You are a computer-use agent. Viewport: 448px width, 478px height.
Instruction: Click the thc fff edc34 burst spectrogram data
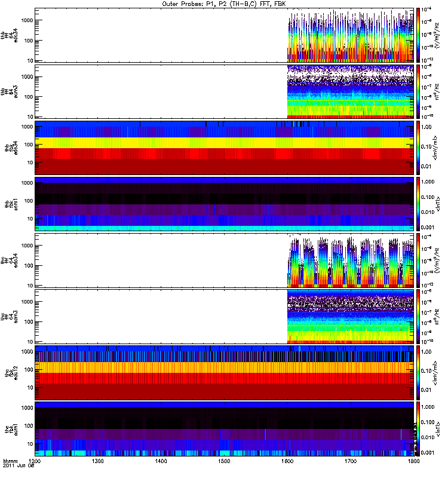351,262
